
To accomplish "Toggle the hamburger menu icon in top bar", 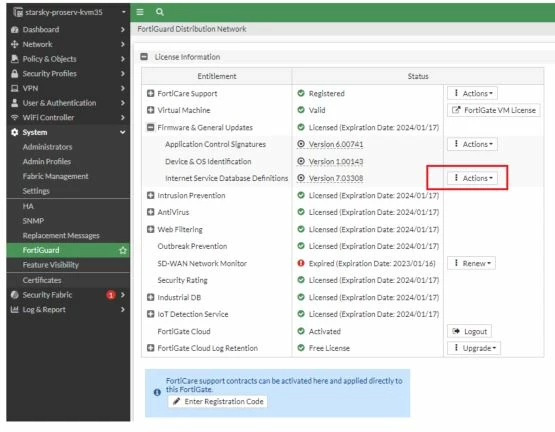I will click(x=140, y=12).
